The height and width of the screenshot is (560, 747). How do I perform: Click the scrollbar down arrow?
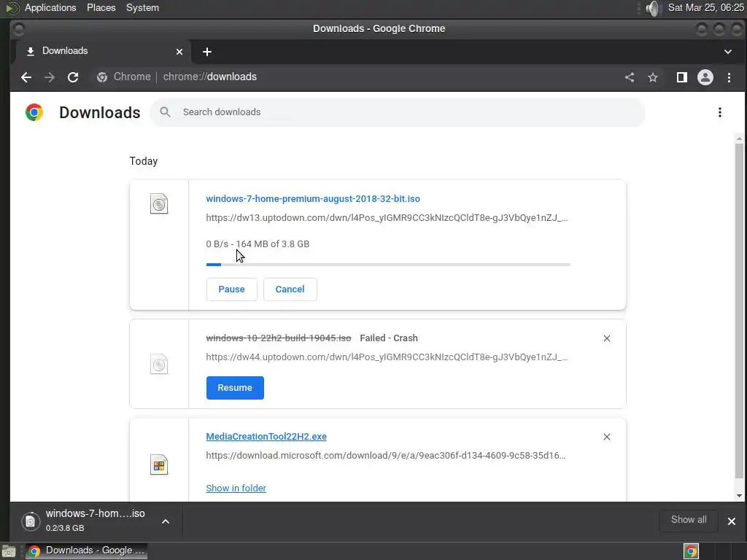pyautogui.click(x=739, y=496)
